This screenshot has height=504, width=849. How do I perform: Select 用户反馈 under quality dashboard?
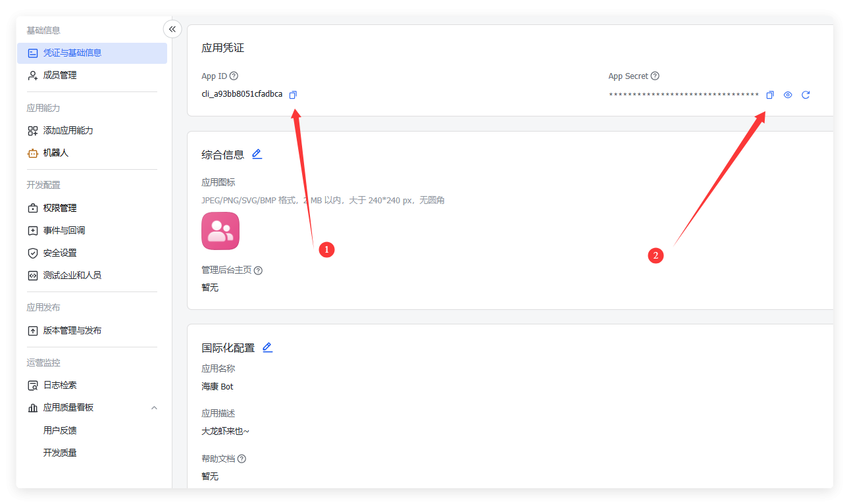(60, 430)
